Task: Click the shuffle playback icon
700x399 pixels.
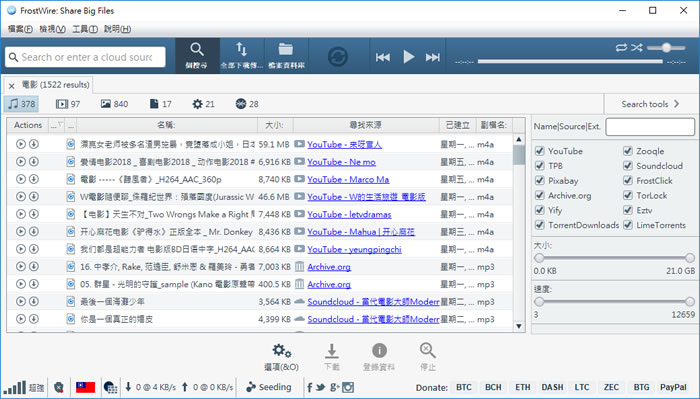Action: (637, 47)
